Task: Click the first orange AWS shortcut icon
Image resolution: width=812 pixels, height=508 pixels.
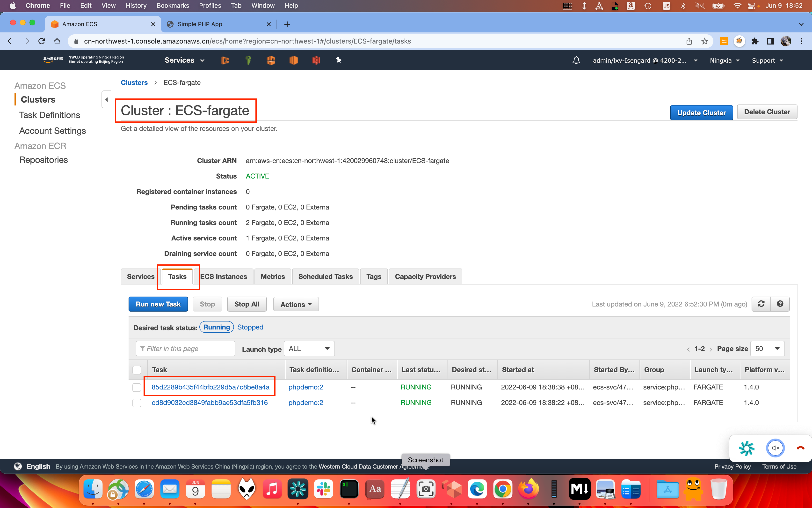Action: point(225,60)
